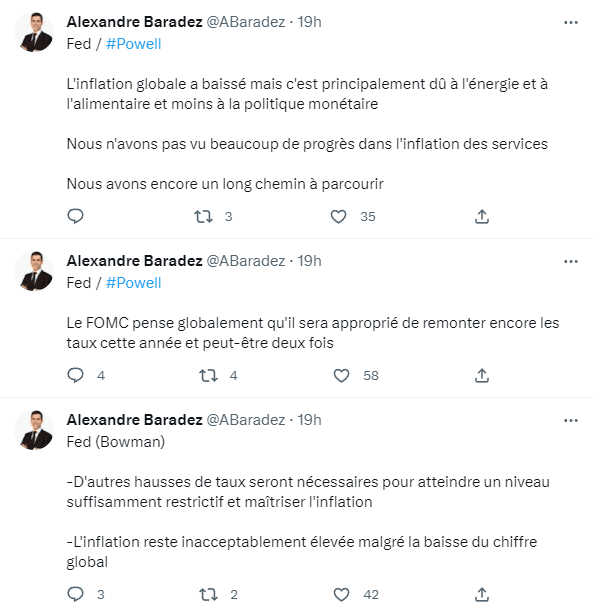The width and height of the screenshot is (594, 613).
Task: Reply to the FOMC tweet with 4 replies
Action: pos(75,375)
